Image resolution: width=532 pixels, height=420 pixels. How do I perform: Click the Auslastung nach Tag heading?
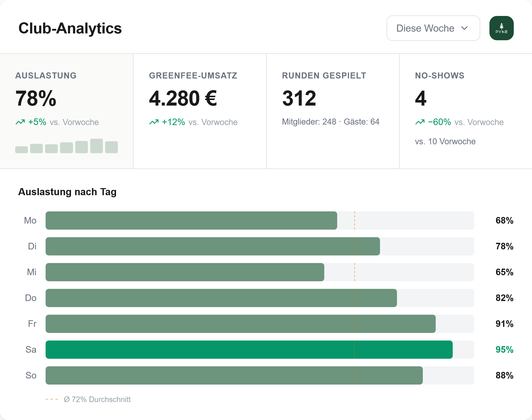tap(67, 192)
